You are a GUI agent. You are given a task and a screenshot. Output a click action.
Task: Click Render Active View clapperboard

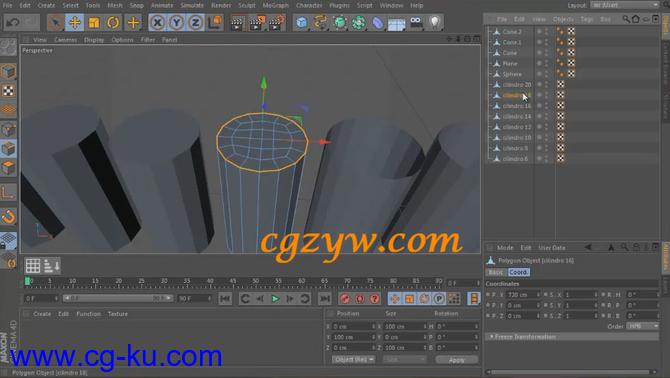237,23
